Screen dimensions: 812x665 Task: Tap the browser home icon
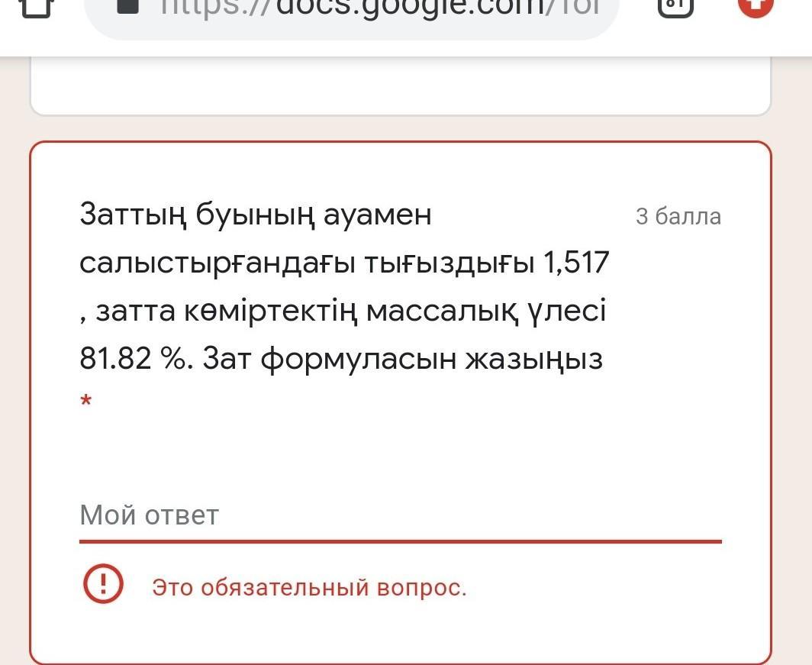(x=34, y=6)
